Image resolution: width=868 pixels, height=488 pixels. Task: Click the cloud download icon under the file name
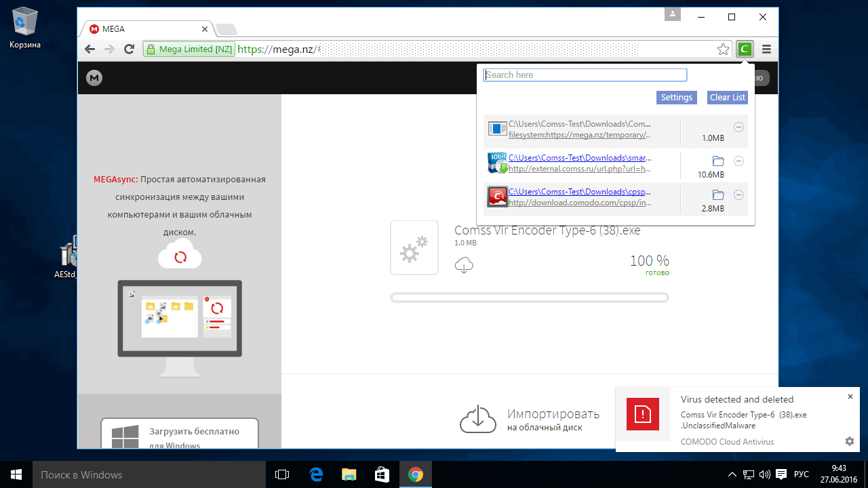[x=464, y=265]
